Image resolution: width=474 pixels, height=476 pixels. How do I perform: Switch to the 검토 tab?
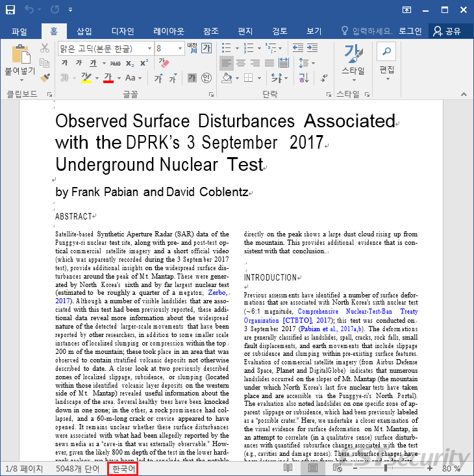pyautogui.click(x=279, y=31)
